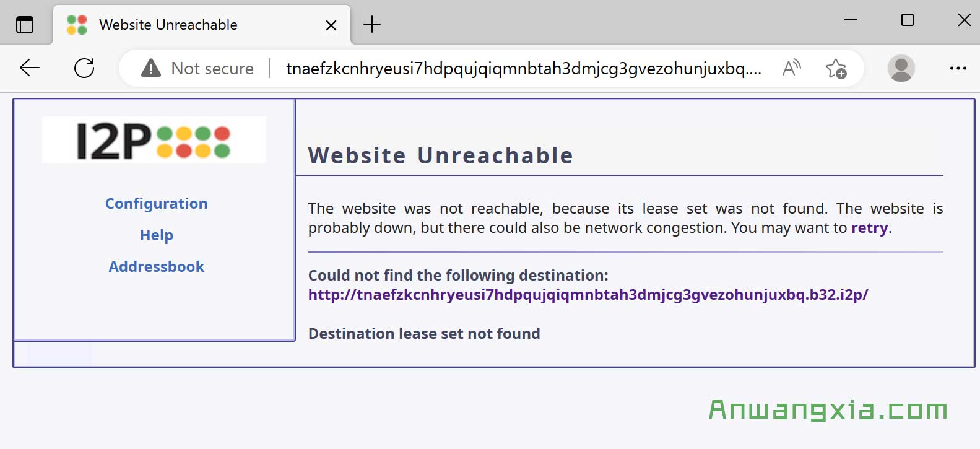Close the Website Unreachable tab
The height and width of the screenshot is (449, 980).
coord(331,25)
